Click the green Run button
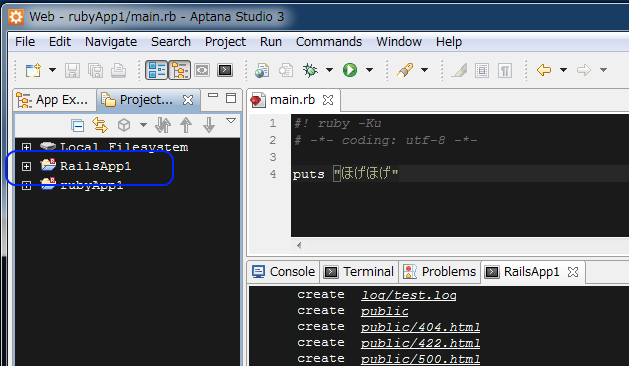The image size is (629, 366). [350, 70]
